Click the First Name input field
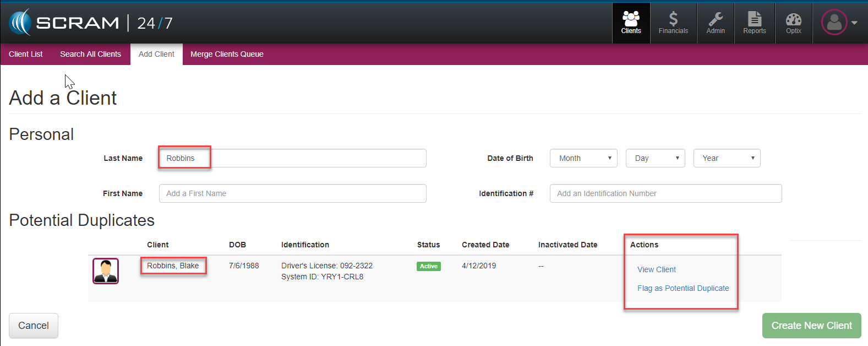Screen dimensions: 868x346 click(x=292, y=193)
